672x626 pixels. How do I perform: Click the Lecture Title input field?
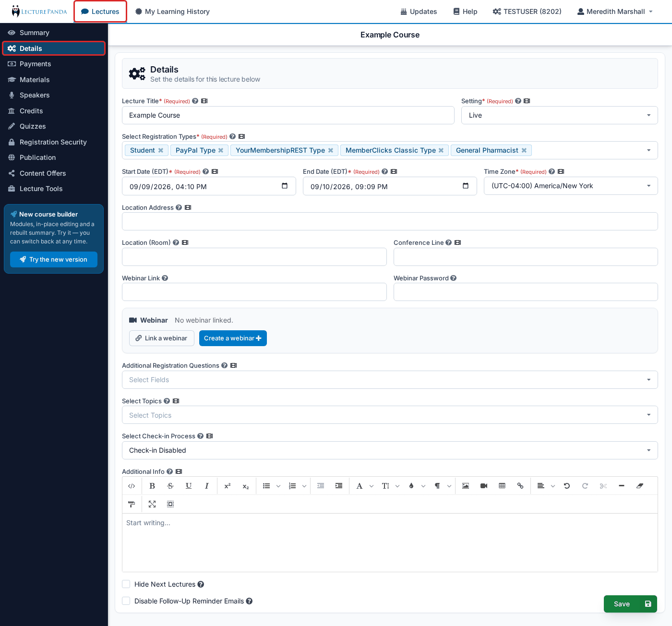click(288, 115)
